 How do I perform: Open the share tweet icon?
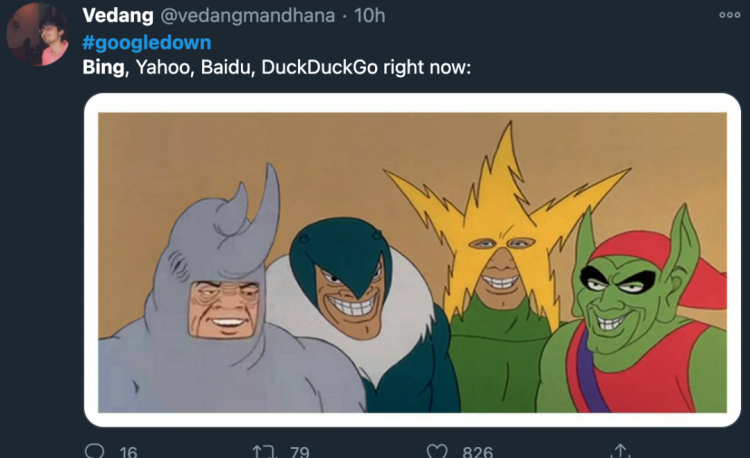click(620, 451)
